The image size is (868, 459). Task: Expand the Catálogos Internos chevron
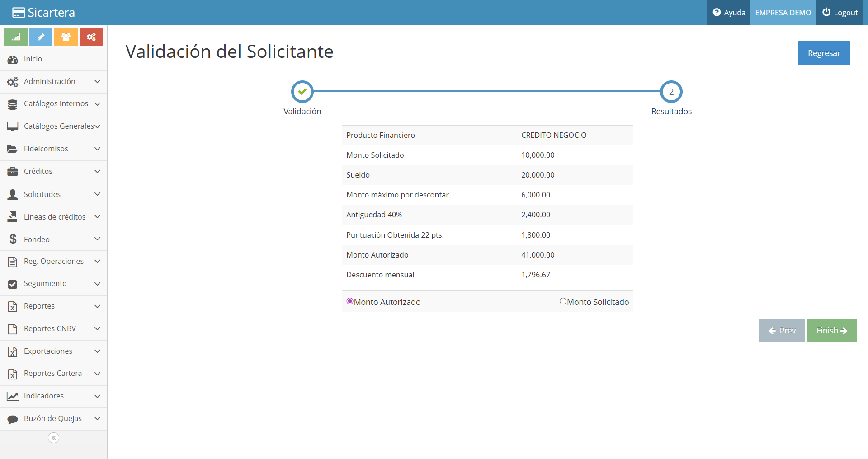(x=97, y=104)
